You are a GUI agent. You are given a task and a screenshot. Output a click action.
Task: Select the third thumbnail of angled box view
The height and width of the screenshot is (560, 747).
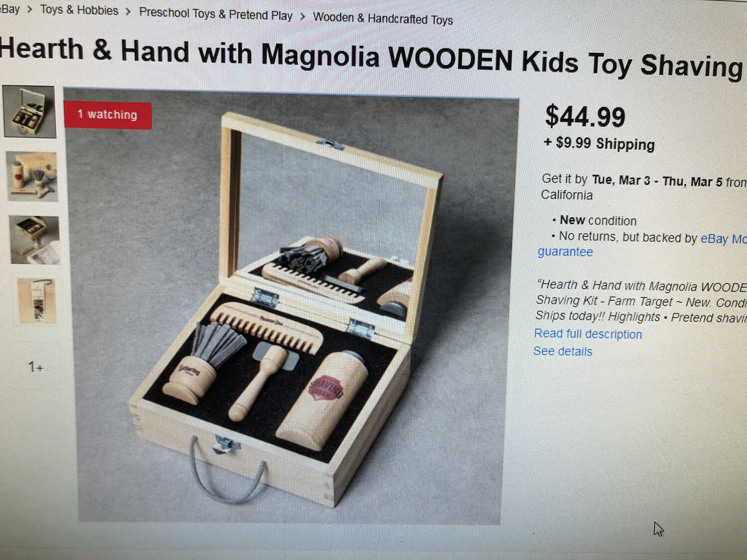(35, 240)
